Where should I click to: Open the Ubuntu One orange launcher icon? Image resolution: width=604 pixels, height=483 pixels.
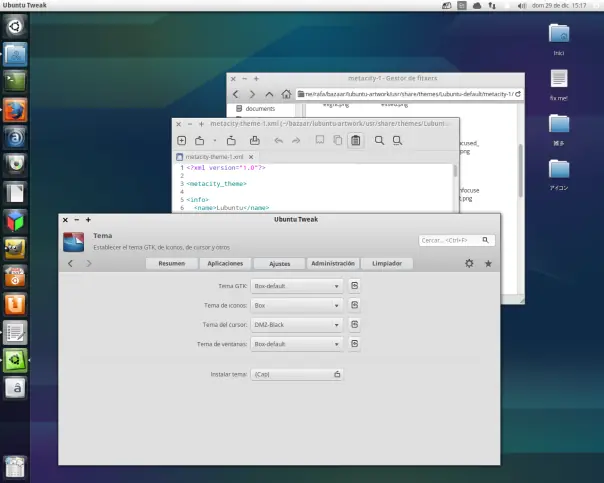(x=15, y=304)
